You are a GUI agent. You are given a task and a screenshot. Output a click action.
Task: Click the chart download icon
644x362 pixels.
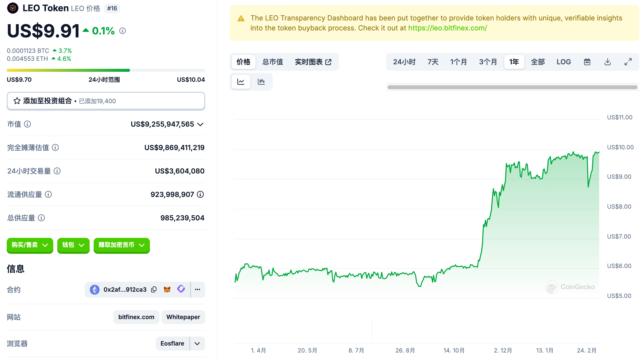point(607,62)
